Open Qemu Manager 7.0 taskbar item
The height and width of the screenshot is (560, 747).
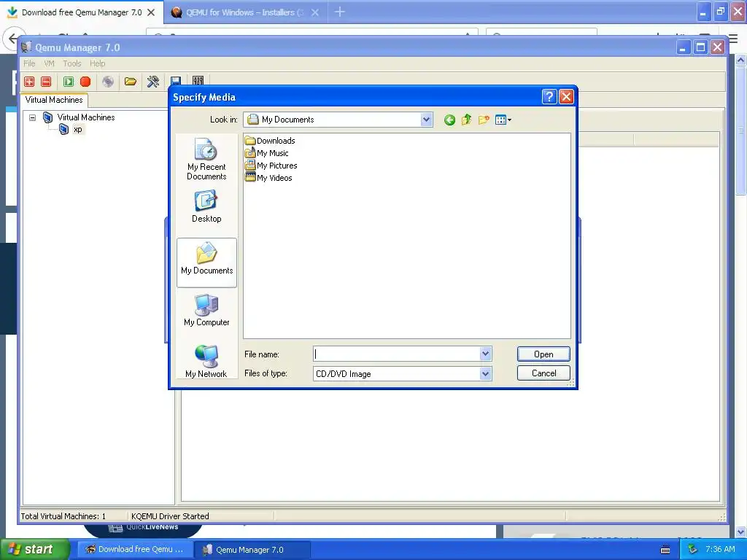coord(252,550)
